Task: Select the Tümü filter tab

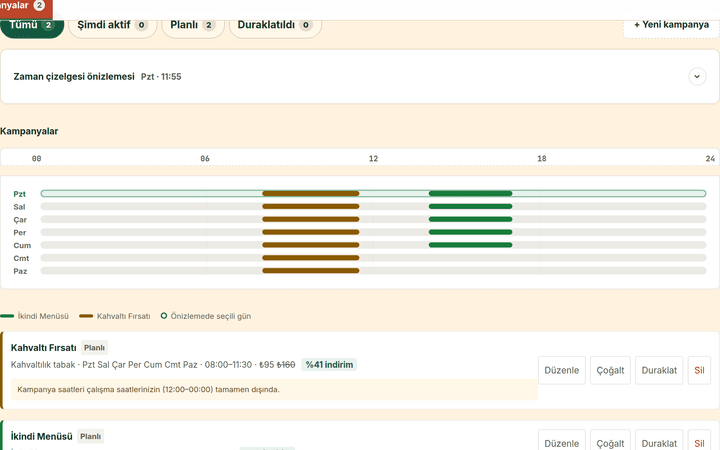Action: [x=32, y=26]
